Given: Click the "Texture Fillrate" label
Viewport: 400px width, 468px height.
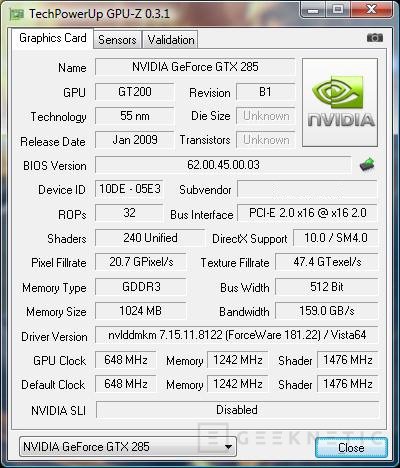Looking at the screenshot, I should coord(235,263).
